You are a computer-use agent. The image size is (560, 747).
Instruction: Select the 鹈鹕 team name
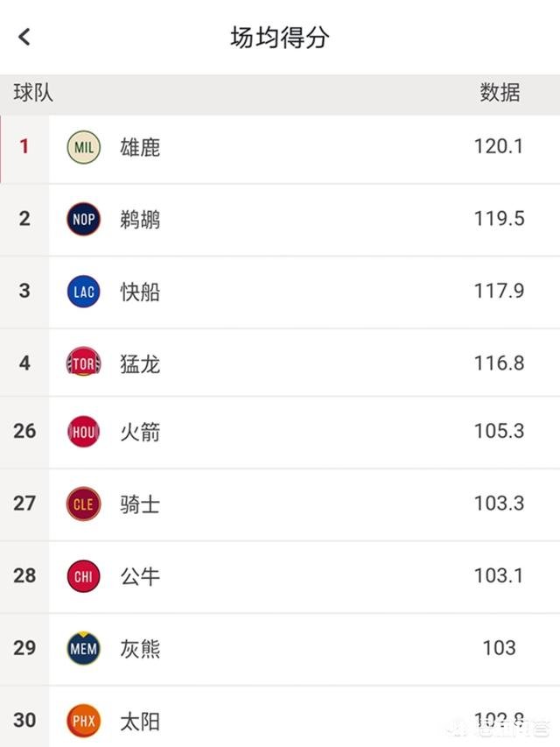pyautogui.click(x=140, y=219)
